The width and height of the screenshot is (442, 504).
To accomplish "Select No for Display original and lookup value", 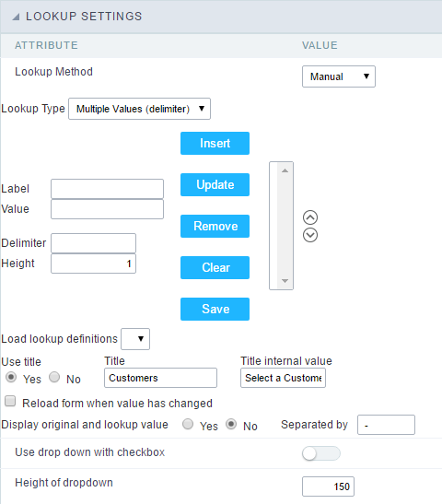I will [x=231, y=424].
